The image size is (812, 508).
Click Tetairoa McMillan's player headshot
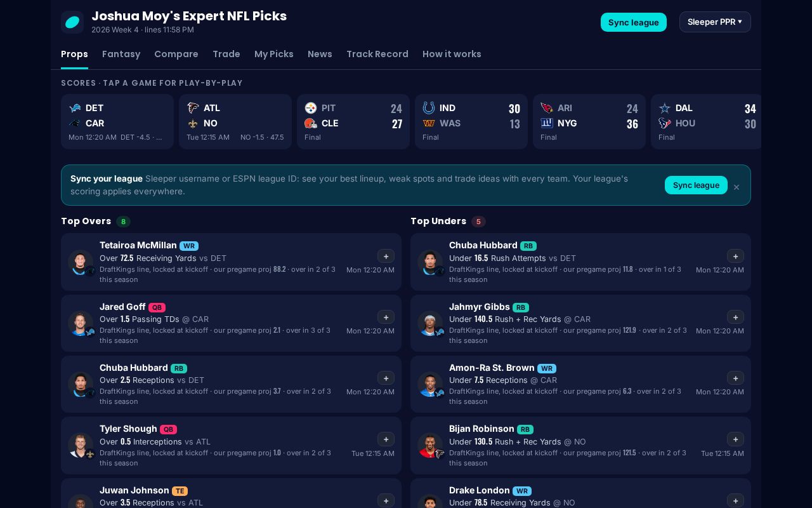[81, 262]
